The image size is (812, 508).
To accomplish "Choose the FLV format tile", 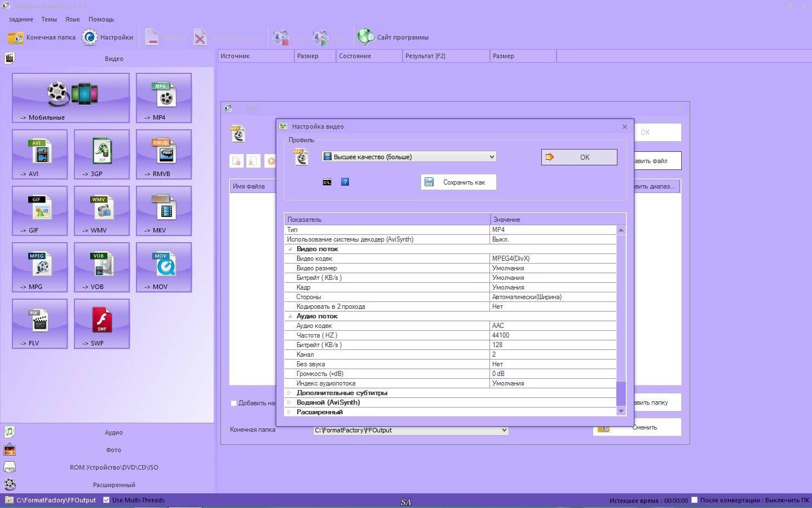I will tap(39, 323).
